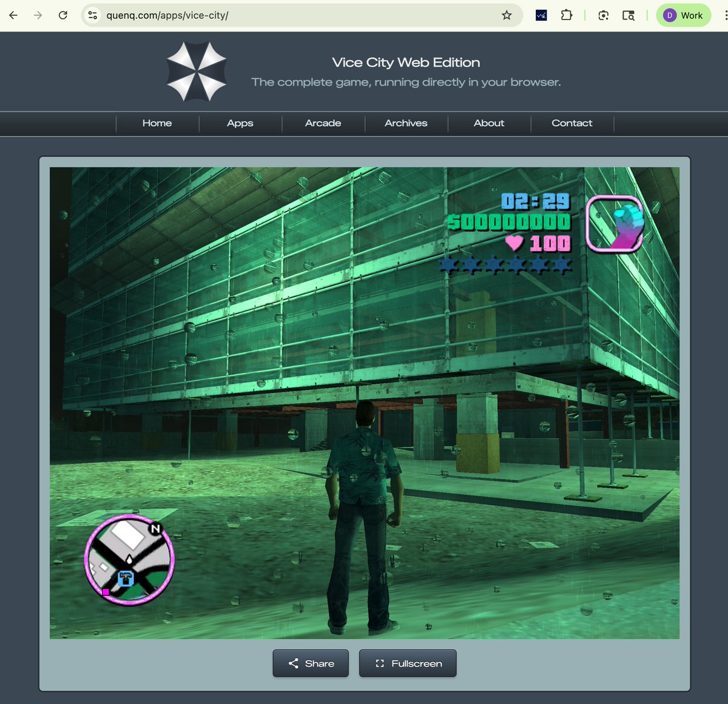
Task: Go to the Arcade section
Action: click(323, 123)
